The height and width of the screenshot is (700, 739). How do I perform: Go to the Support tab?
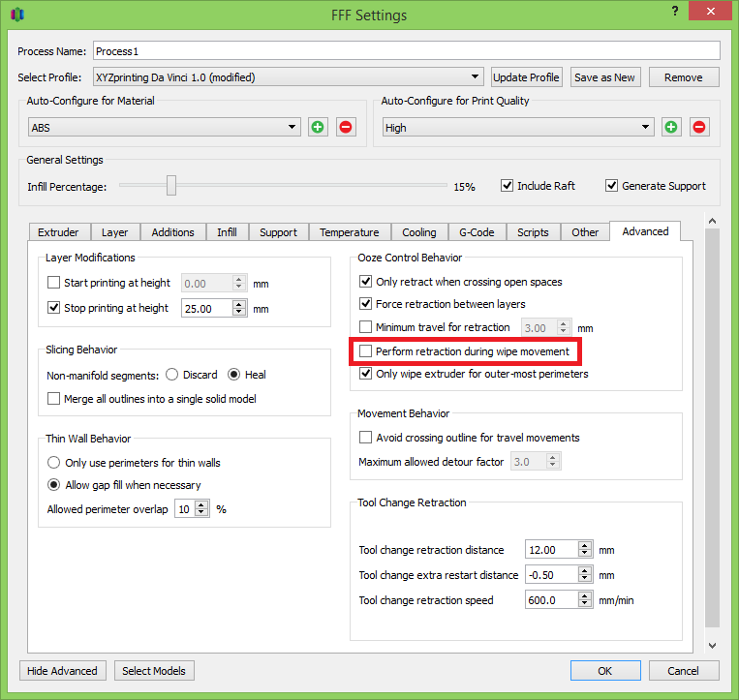pyautogui.click(x=279, y=232)
